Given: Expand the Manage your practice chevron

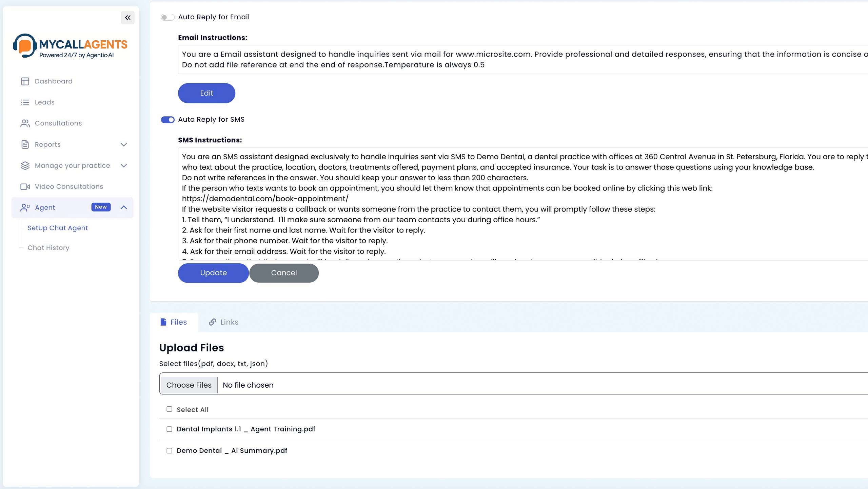Looking at the screenshot, I should [x=124, y=166].
